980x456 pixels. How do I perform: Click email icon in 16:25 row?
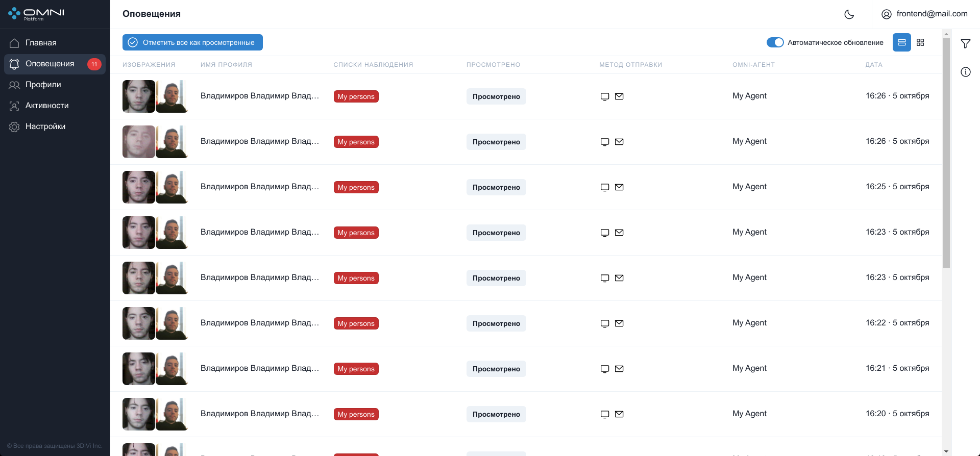(x=619, y=187)
